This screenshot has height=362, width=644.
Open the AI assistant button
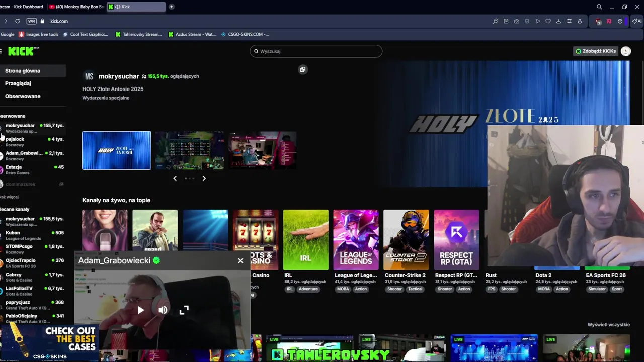tap(637, 21)
